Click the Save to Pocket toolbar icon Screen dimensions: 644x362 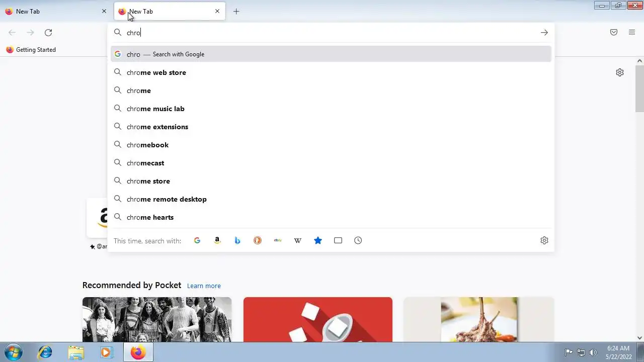614,32
